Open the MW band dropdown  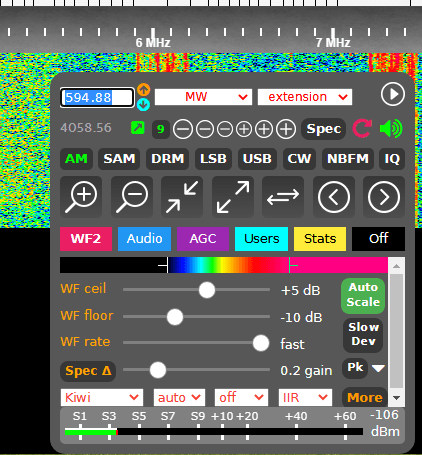[x=203, y=97]
